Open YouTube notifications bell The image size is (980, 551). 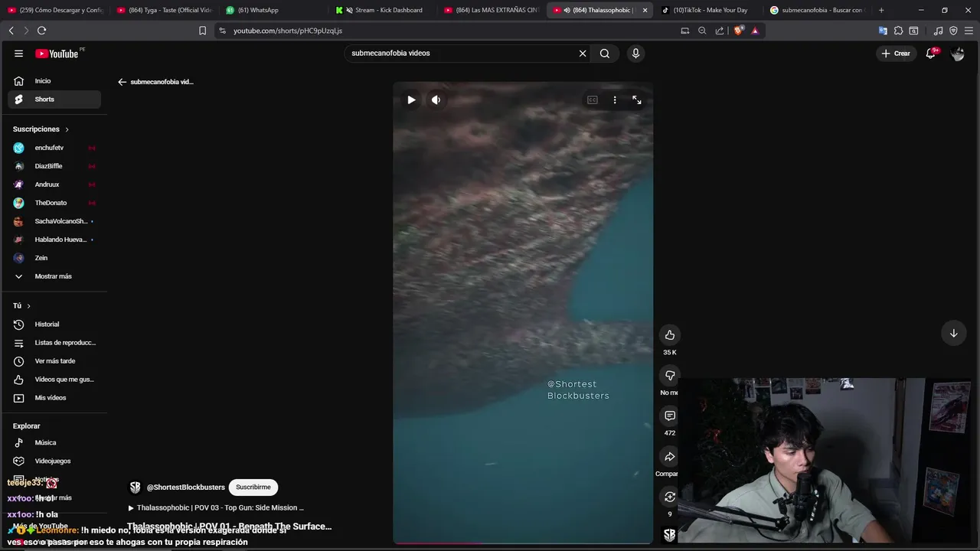click(931, 54)
